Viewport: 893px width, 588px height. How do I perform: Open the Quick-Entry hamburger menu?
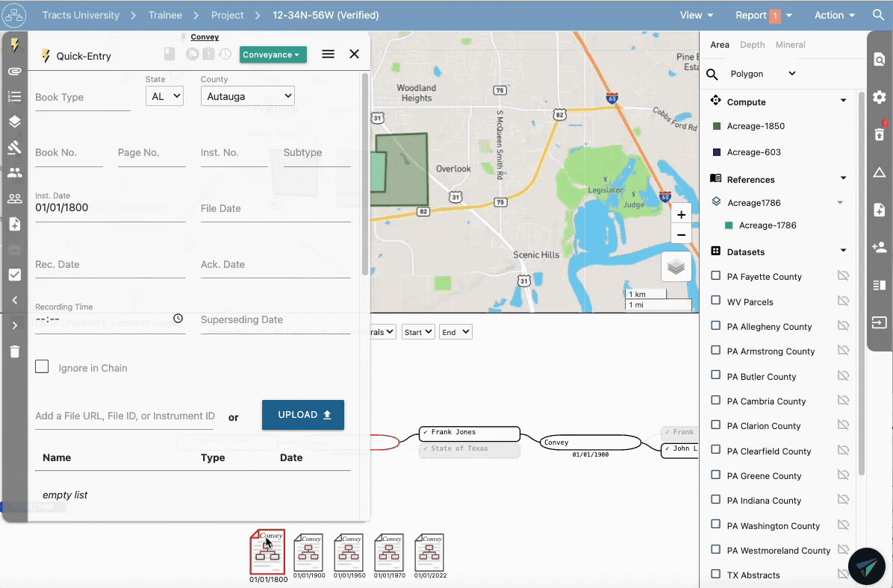[x=328, y=54]
